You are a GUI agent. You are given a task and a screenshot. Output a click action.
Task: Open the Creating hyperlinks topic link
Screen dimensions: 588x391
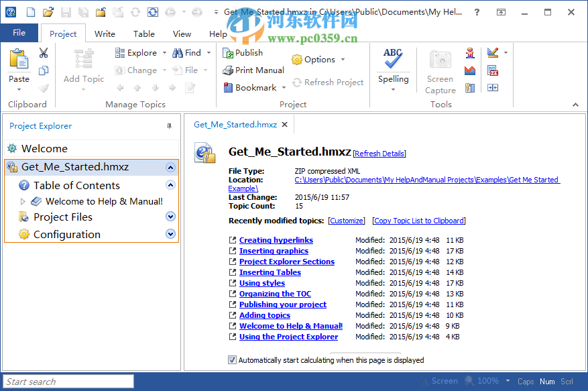[x=276, y=240]
